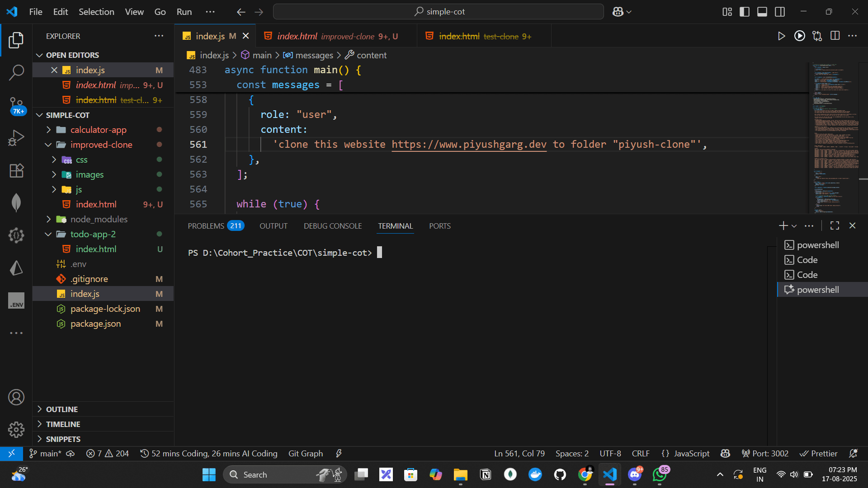Image resolution: width=868 pixels, height=488 pixels.
Task: Select the first powershell terminal in the list
Action: click(816, 244)
